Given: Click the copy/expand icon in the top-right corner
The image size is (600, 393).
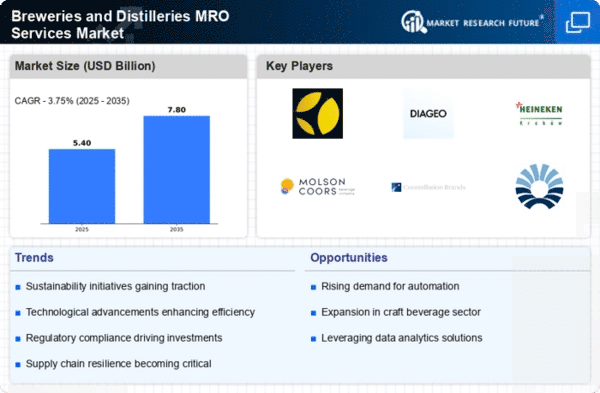Looking at the screenshot, I should 578,23.
